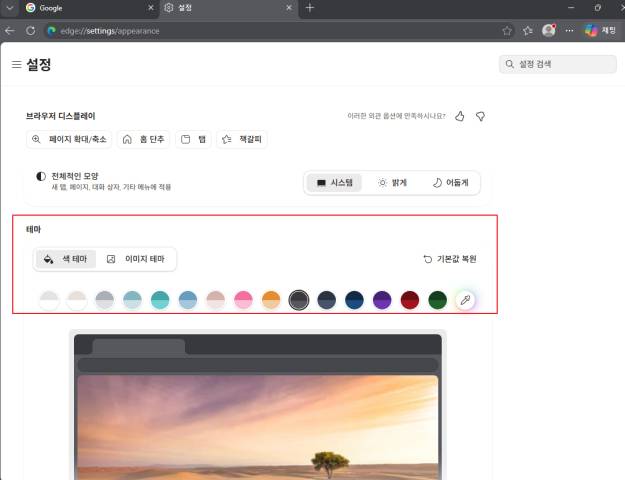The width and height of the screenshot is (625, 480).
Task: Pick the dusty rose theme swatch
Action: pyautogui.click(x=216, y=300)
